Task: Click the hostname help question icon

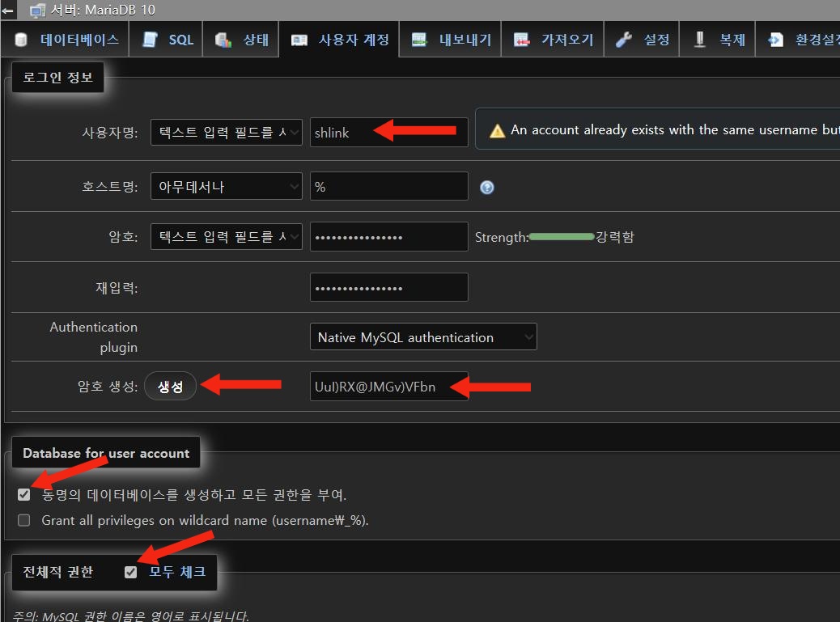Action: 486,188
